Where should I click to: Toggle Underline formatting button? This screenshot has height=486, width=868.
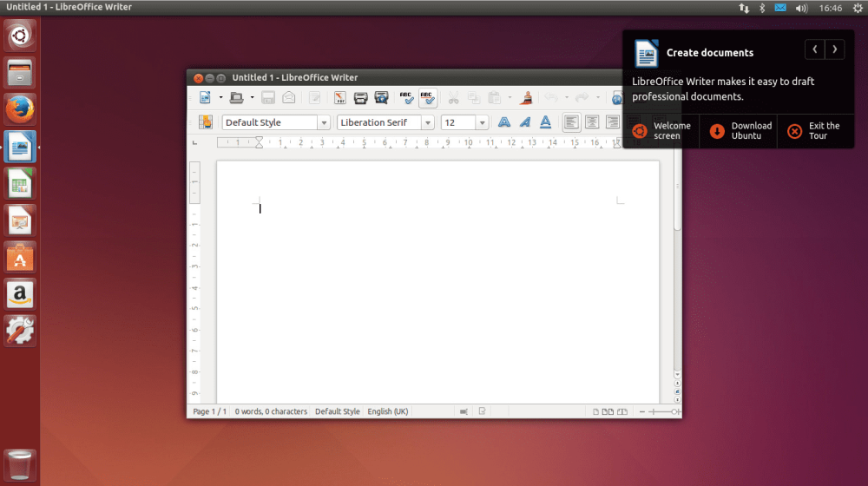[x=545, y=122]
